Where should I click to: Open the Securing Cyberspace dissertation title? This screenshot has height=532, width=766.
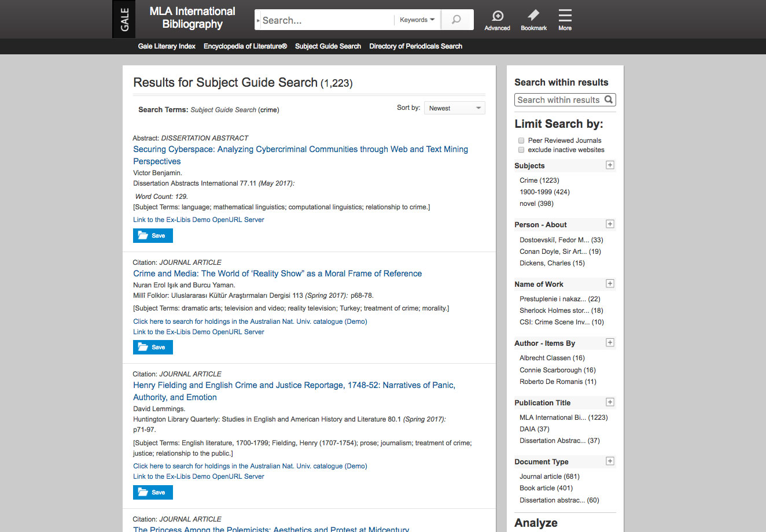tap(300, 155)
